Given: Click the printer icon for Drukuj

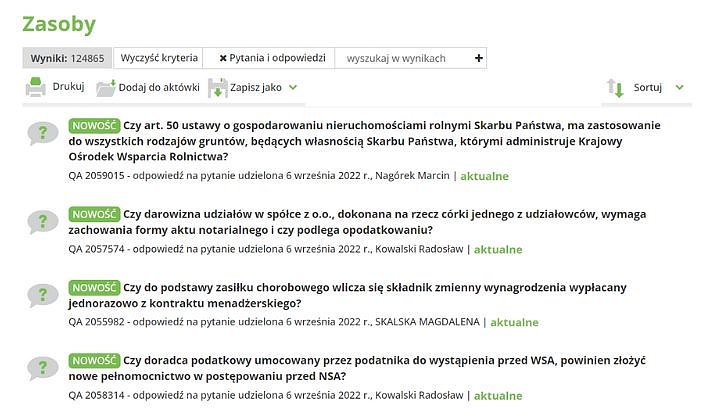Looking at the screenshot, I should pyautogui.click(x=35, y=88).
